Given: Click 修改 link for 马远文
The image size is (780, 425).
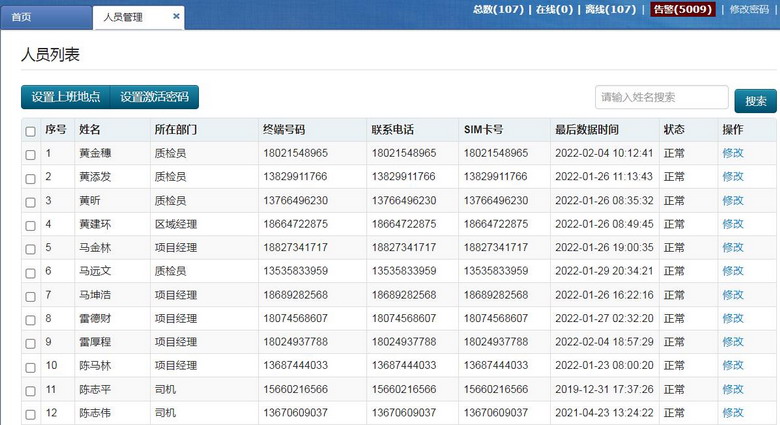Looking at the screenshot, I should pos(733,271).
